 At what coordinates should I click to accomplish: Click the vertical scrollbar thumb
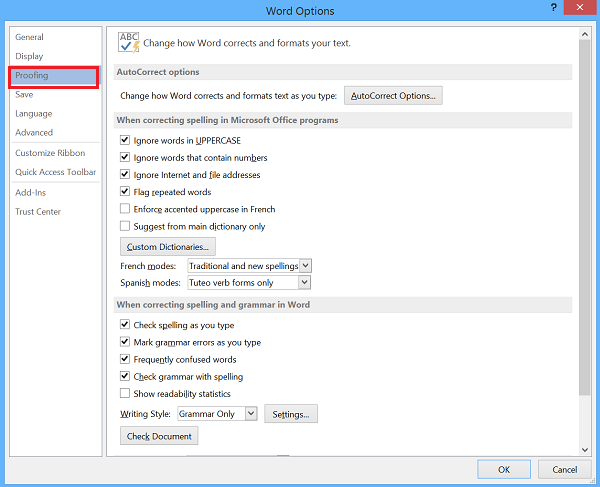[585, 217]
